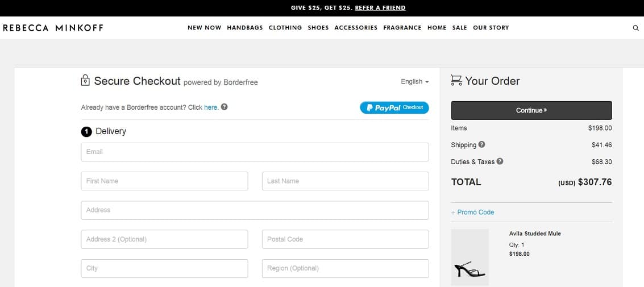Click the Continue button
Viewport: 644px width, 287px height.
pyautogui.click(x=531, y=110)
